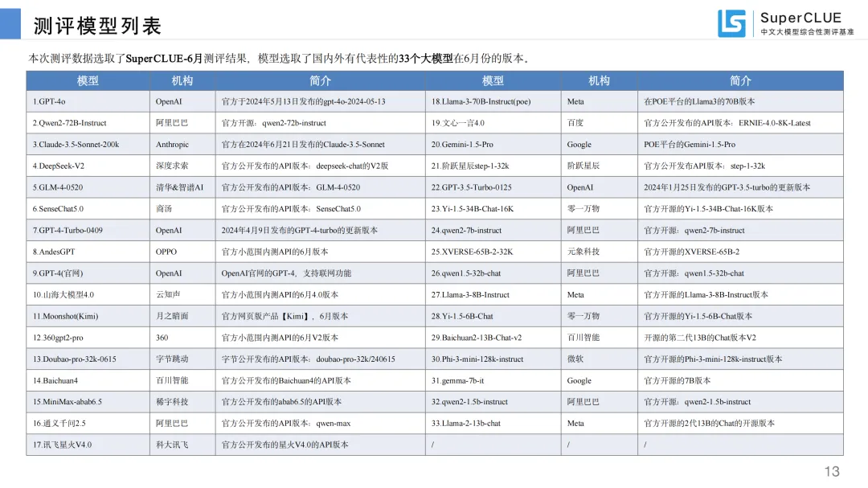868x488 pixels.
Task: Select the 百度 institution cell
Action: [x=600, y=123]
